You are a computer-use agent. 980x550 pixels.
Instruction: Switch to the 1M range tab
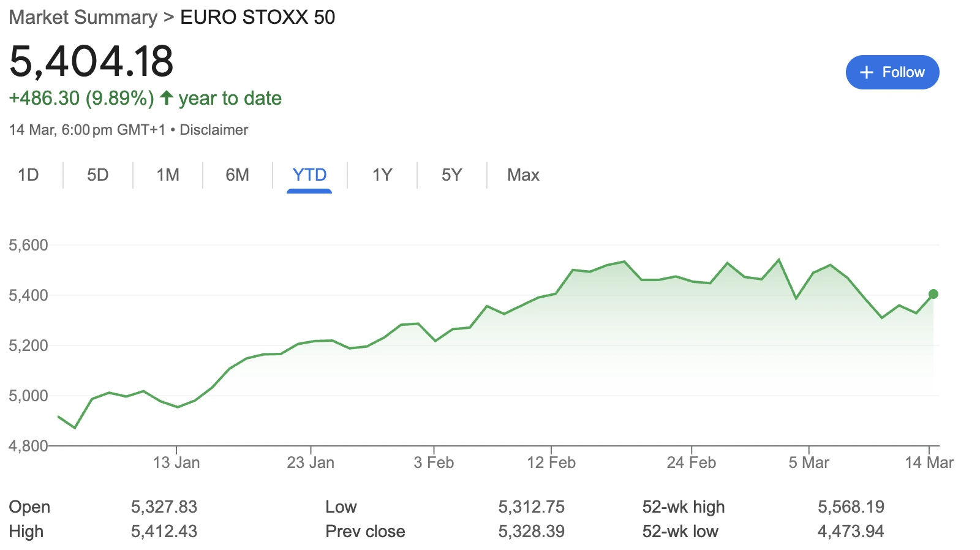[168, 175]
